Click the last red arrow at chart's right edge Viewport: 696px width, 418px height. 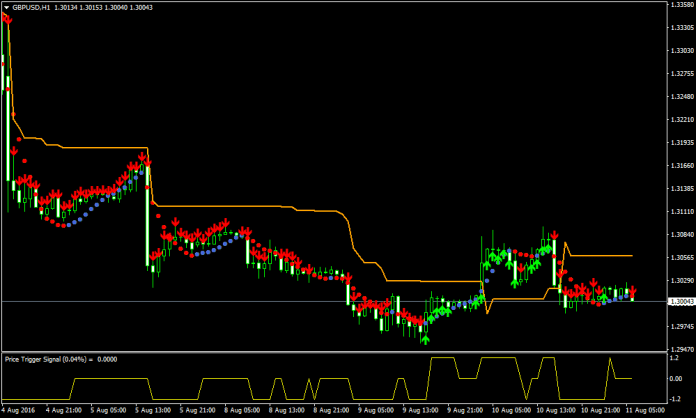pyautogui.click(x=632, y=291)
